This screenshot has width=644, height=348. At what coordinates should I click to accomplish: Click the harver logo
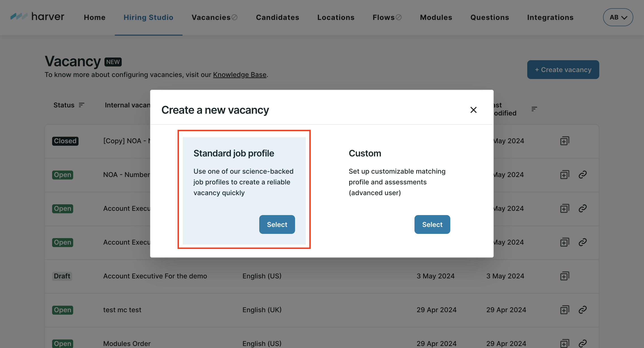37,17
